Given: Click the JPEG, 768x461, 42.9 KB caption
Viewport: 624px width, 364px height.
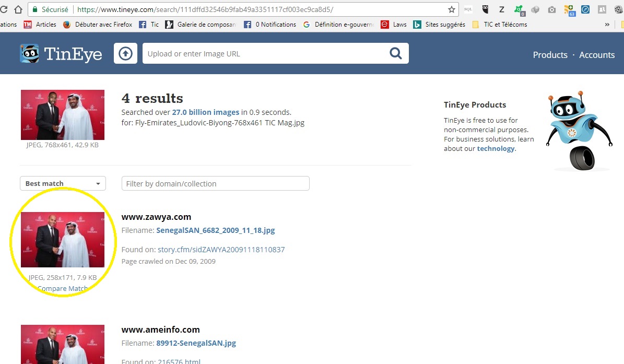Looking at the screenshot, I should 63,145.
